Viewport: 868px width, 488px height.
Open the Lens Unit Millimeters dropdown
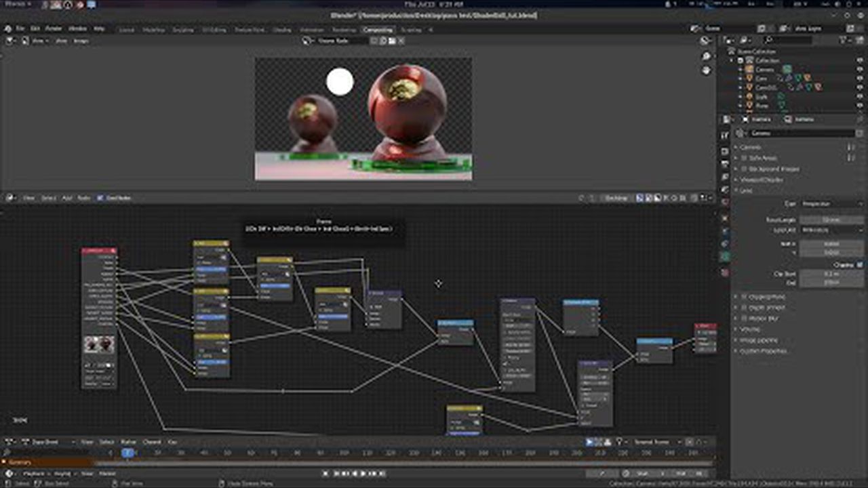(x=831, y=230)
